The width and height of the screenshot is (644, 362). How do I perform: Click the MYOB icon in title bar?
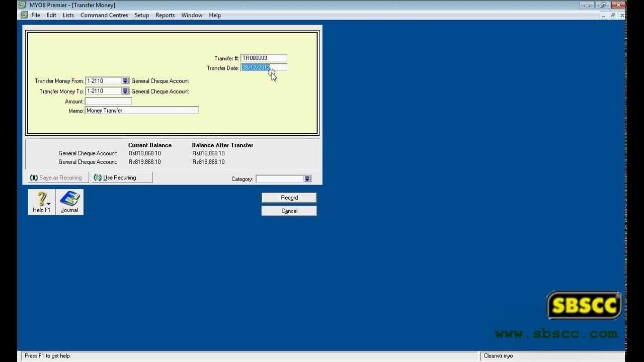pos(22,5)
